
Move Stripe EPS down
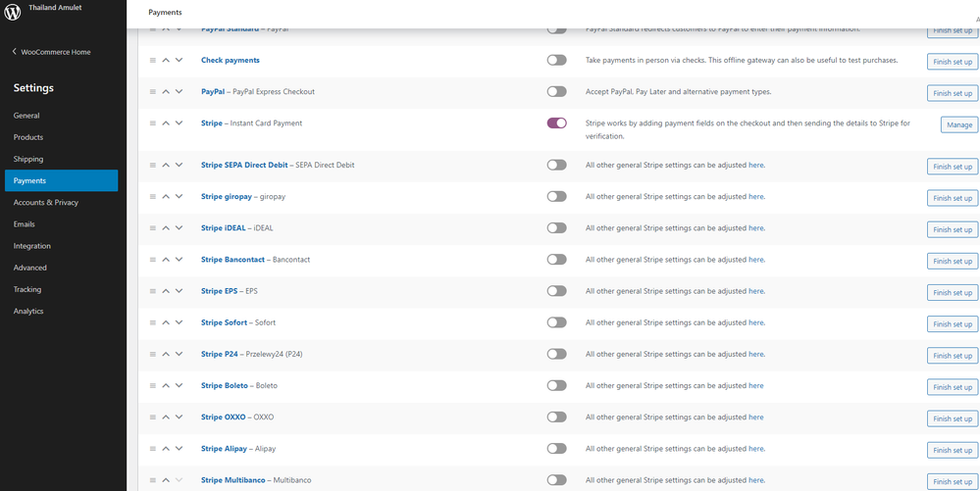click(179, 290)
